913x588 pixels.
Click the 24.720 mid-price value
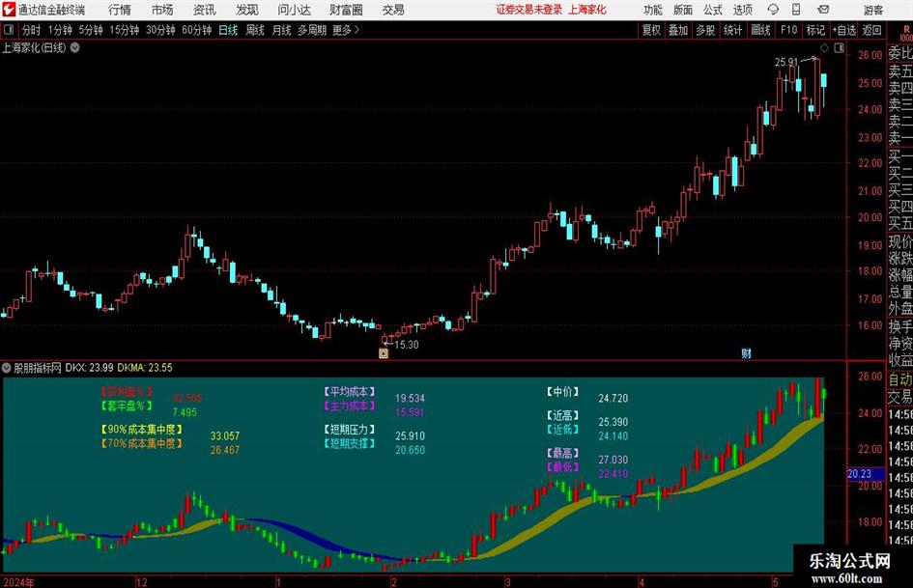click(613, 398)
